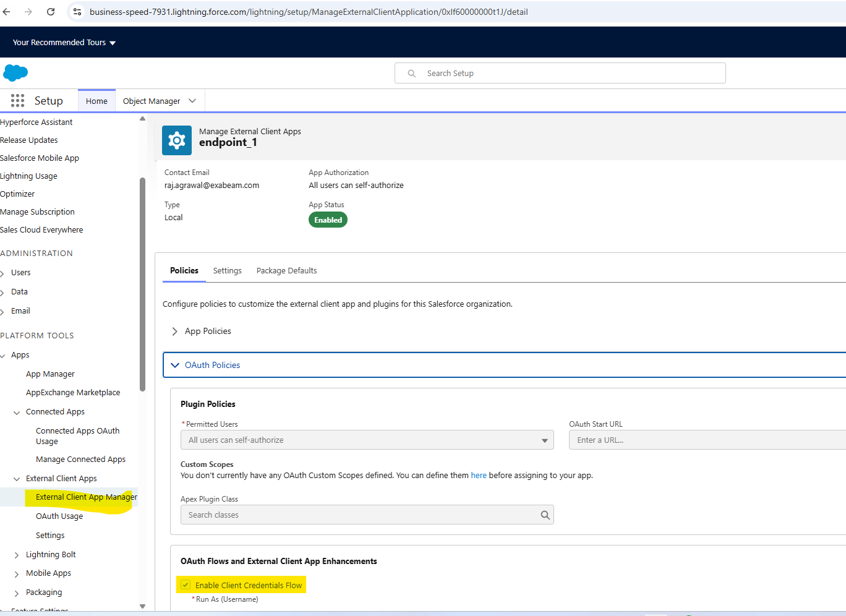Click the 'here' custom scopes link
Viewport: 846px width, 616px height.
(479, 476)
